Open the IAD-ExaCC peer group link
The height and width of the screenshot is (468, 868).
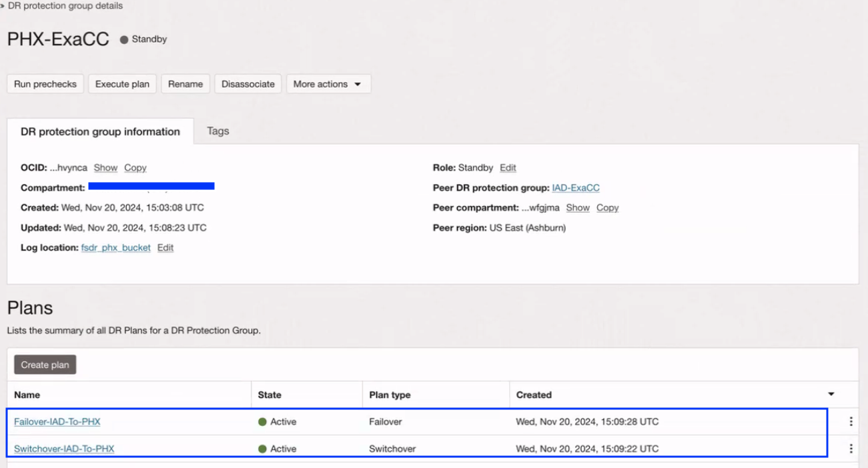pyautogui.click(x=576, y=188)
